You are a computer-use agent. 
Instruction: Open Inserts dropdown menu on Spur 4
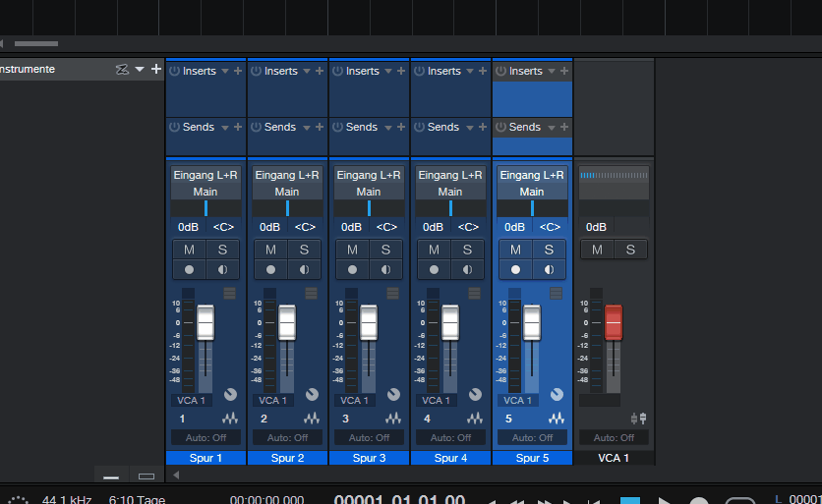click(470, 72)
